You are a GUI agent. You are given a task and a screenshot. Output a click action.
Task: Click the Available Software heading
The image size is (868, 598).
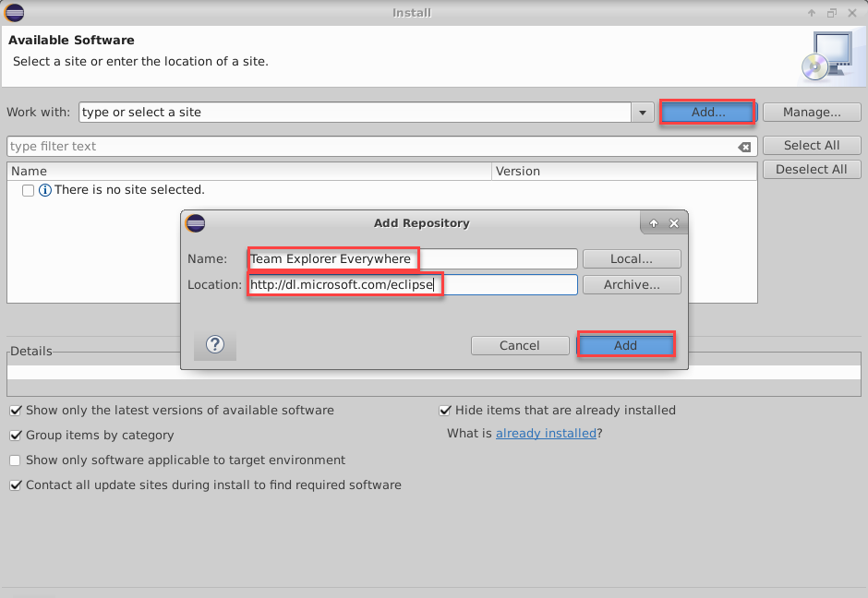point(71,41)
